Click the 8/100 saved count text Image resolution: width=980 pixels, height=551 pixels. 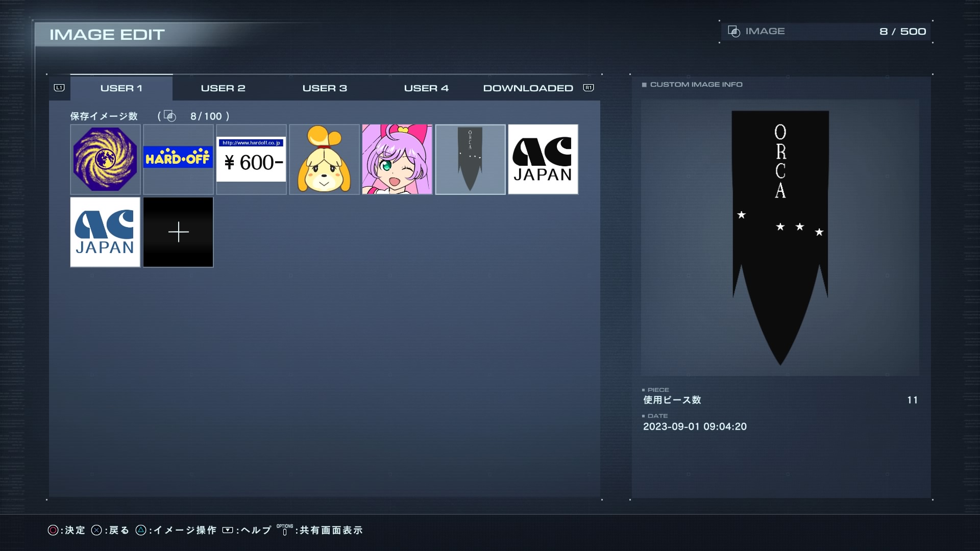(206, 116)
